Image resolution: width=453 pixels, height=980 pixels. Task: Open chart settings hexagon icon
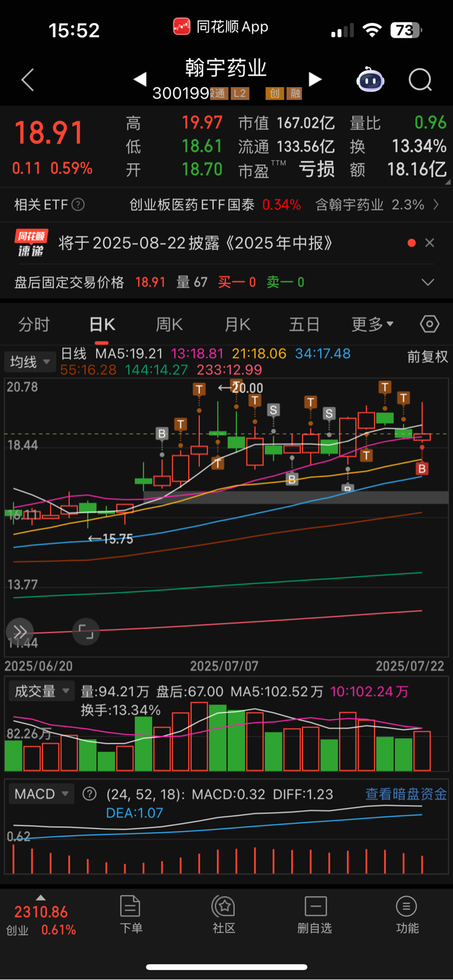429,324
